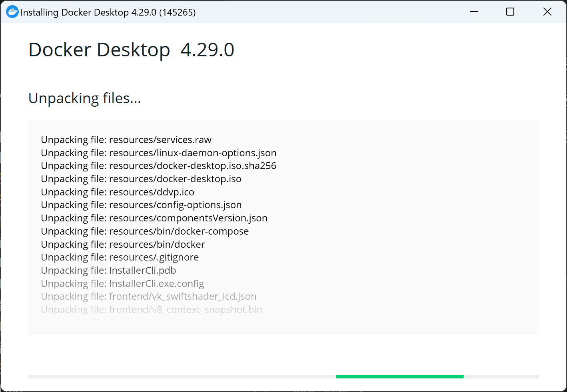Select the 'resources/ddvp.ico' log line
The width and height of the screenshot is (567, 392).
(x=118, y=192)
